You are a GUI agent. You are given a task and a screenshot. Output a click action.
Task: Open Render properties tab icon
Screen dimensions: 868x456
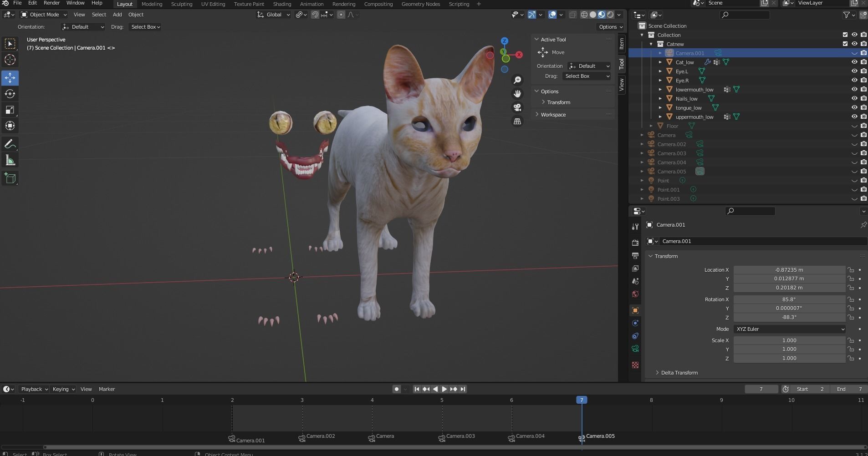coord(635,243)
